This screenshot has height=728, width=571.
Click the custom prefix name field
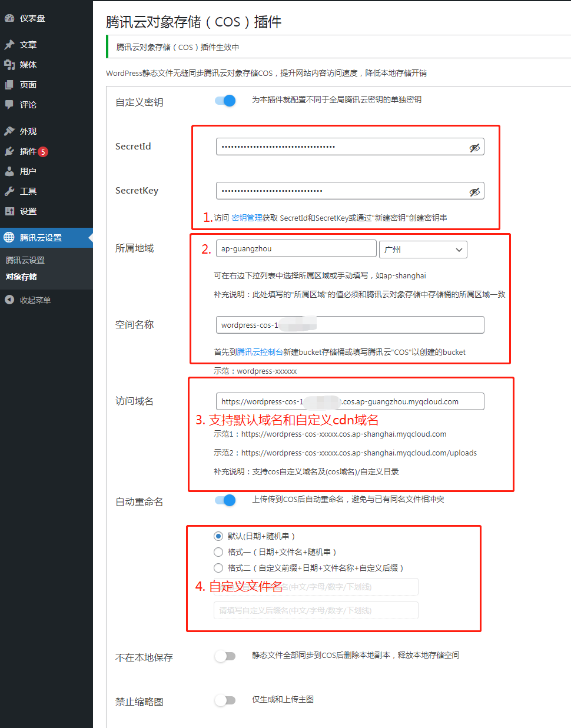316,587
